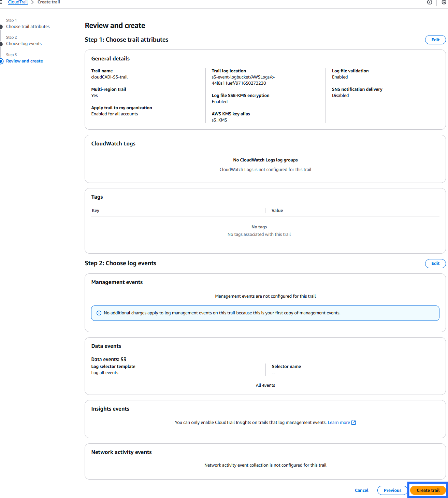The height and width of the screenshot is (498, 448).
Task: Click the breadcrumb chevron separator after CloudTrail
Action: tap(33, 2)
